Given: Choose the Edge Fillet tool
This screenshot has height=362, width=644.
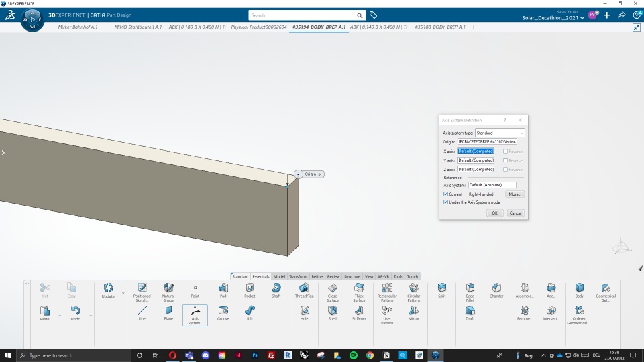Looking at the screenshot, I should tap(470, 288).
